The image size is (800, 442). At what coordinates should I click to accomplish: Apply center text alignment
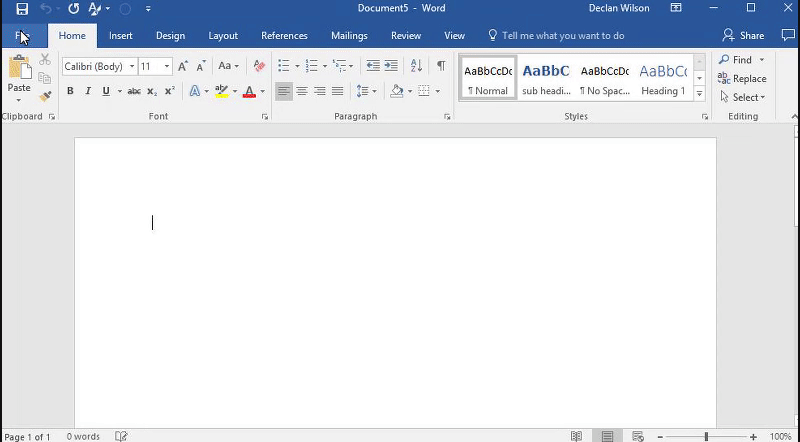point(302,91)
